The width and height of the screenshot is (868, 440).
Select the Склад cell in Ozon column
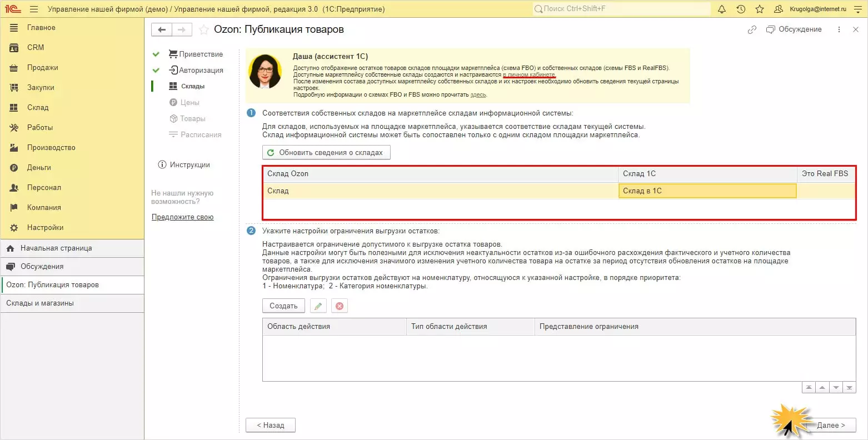(440, 191)
